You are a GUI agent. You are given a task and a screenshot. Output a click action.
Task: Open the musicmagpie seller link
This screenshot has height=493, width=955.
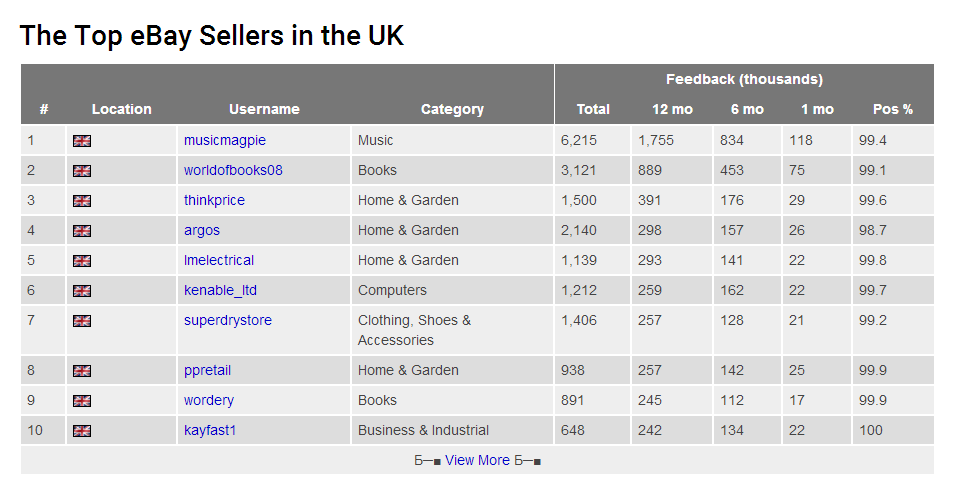pos(225,140)
